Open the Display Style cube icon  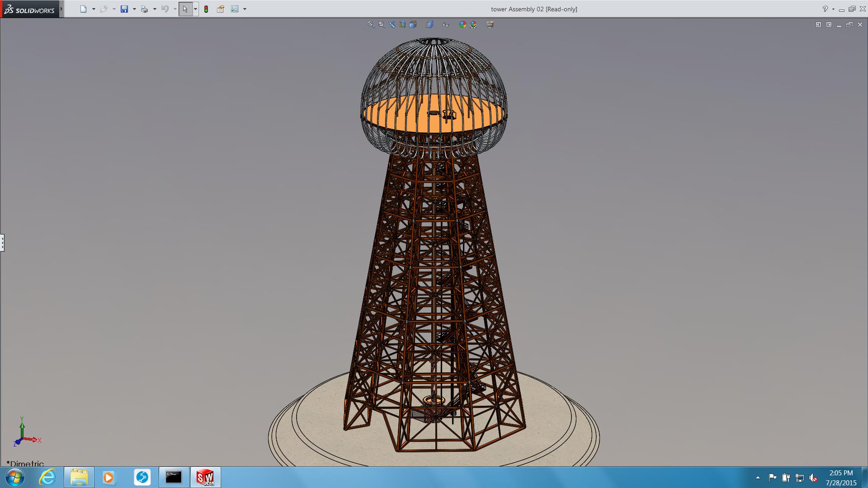click(x=429, y=24)
